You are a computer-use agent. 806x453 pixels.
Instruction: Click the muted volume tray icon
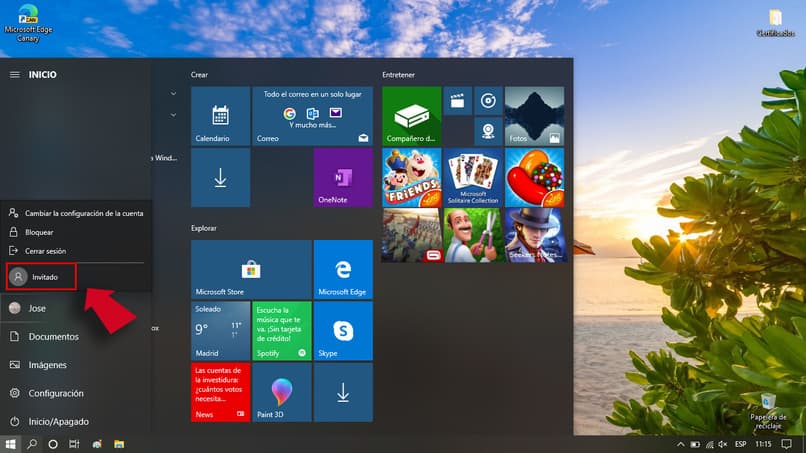click(x=723, y=444)
